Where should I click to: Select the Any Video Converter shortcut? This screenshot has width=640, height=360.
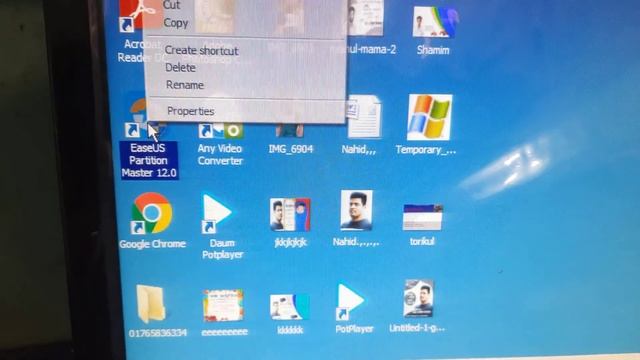coord(221,130)
